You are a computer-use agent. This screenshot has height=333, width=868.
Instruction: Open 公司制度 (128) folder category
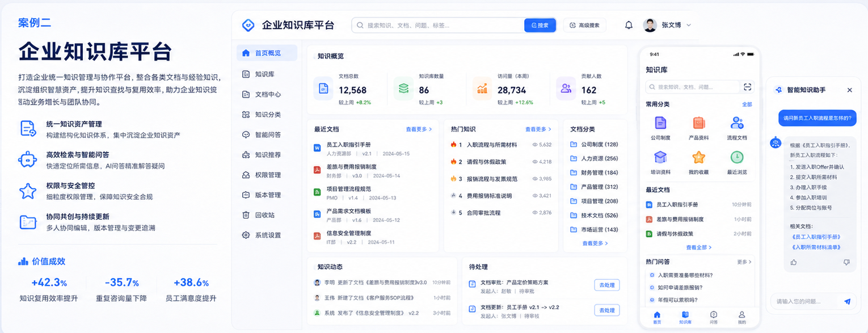(x=594, y=144)
